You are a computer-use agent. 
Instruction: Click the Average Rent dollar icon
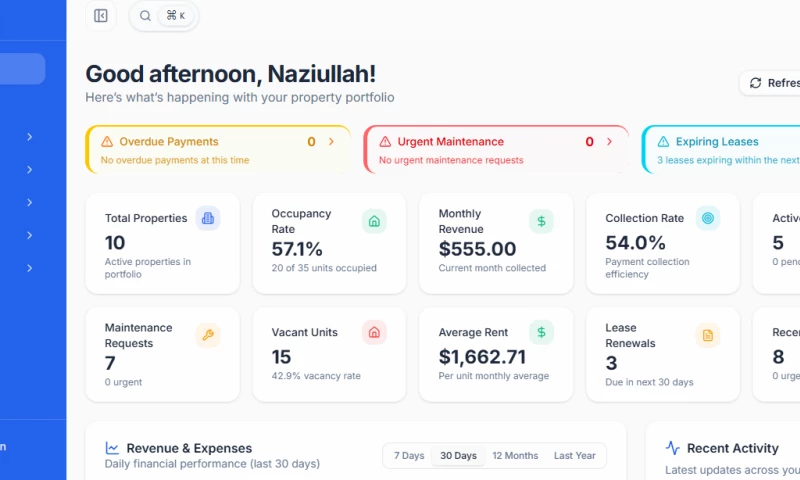tap(541, 333)
